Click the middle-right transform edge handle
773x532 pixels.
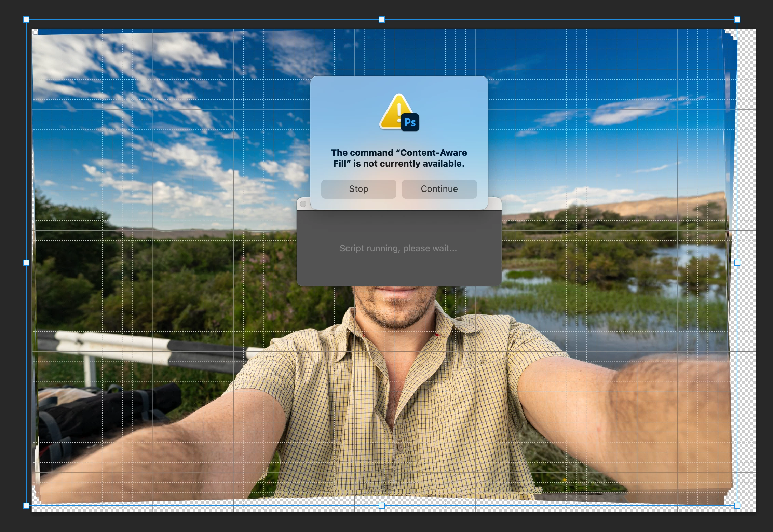[x=737, y=263]
